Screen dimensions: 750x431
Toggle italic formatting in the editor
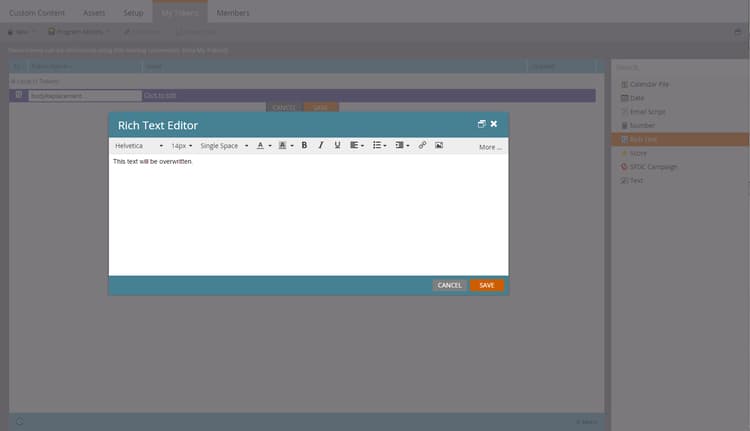[x=321, y=145]
